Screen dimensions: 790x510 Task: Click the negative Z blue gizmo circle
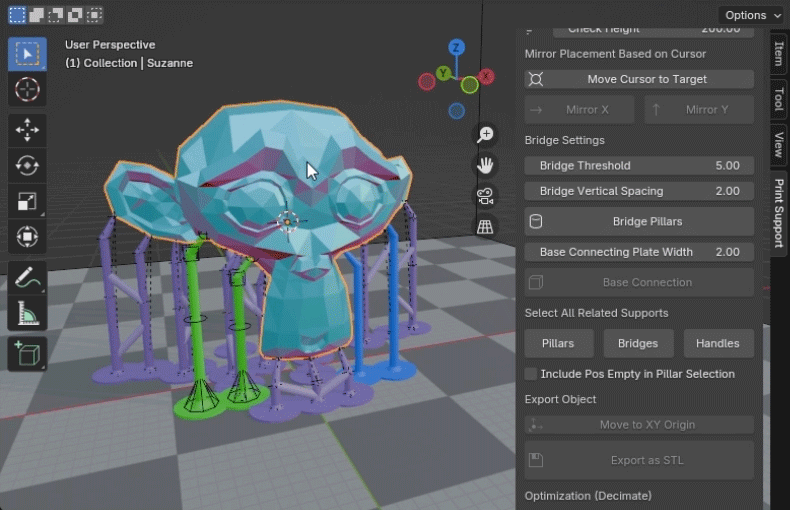click(x=456, y=111)
